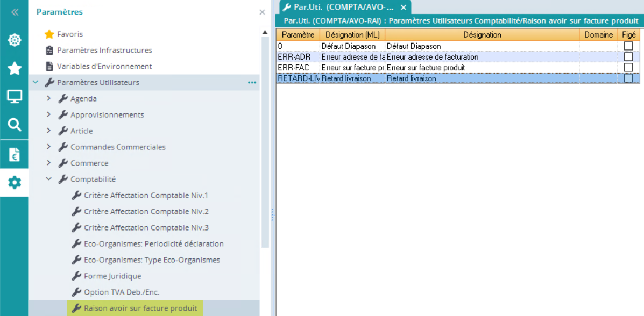Select Variables d'Environnement entry

pyautogui.click(x=104, y=67)
